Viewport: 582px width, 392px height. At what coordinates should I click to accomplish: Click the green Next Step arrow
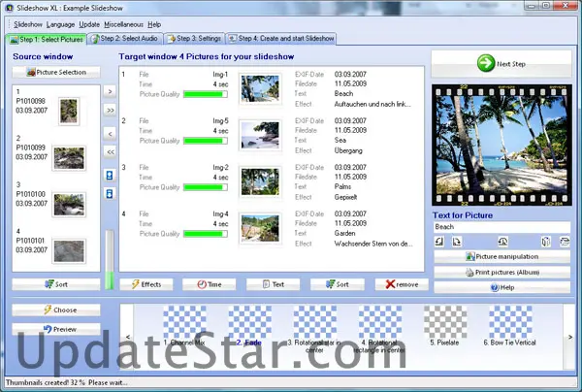486,63
